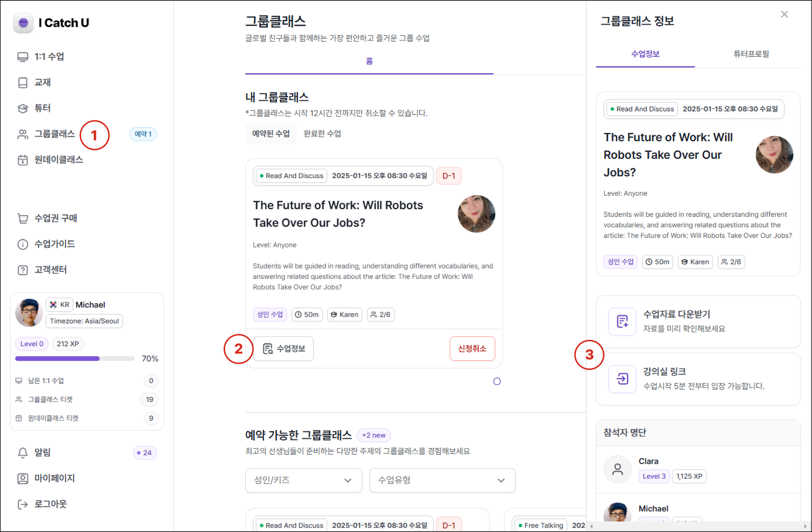Viewport: 812px width, 532px height.
Task: Switch to the 튜터프로필 tab
Action: coord(751,54)
